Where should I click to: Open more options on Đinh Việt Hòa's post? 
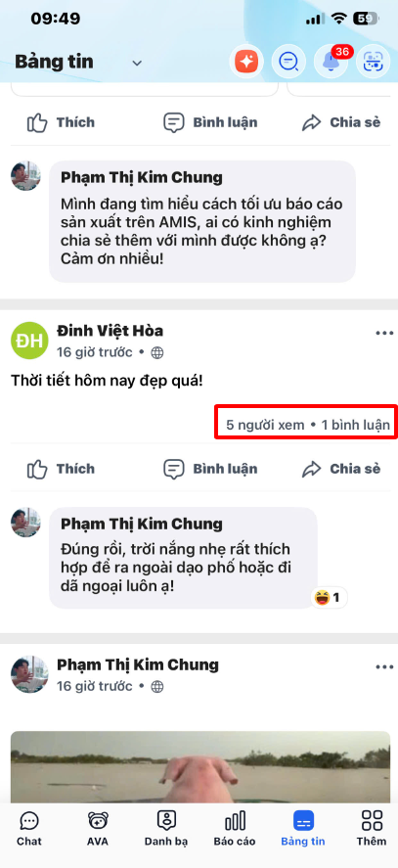pos(384,333)
